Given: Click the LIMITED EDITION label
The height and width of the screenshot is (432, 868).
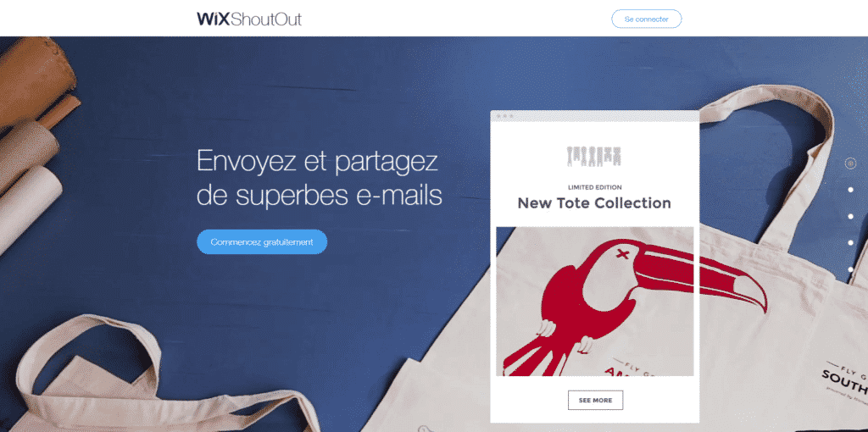Looking at the screenshot, I should [x=594, y=187].
